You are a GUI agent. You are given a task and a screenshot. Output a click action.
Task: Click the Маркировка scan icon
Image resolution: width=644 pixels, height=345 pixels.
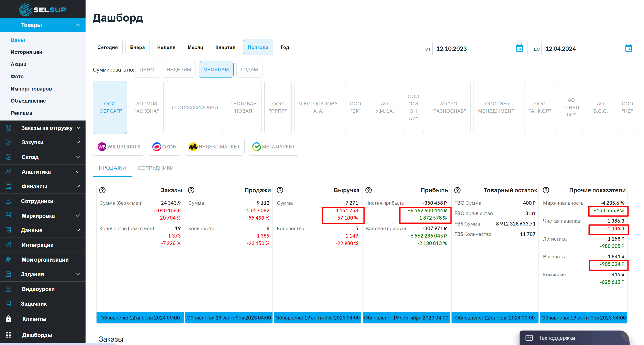[9, 216]
